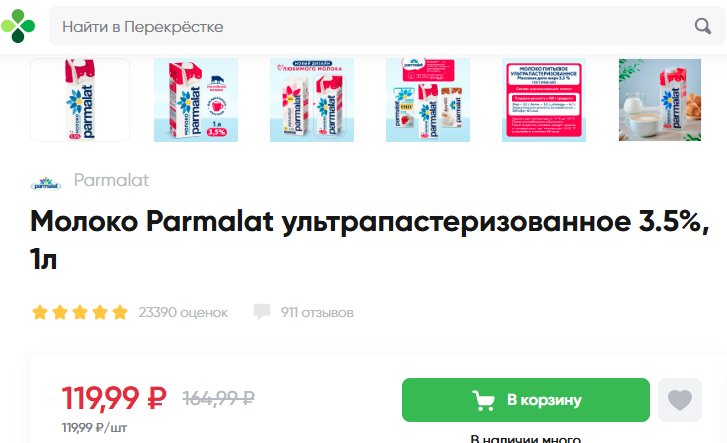Open the thumbnail with cow icon and 3.5% label
This screenshot has width=727, height=443.
click(196, 100)
